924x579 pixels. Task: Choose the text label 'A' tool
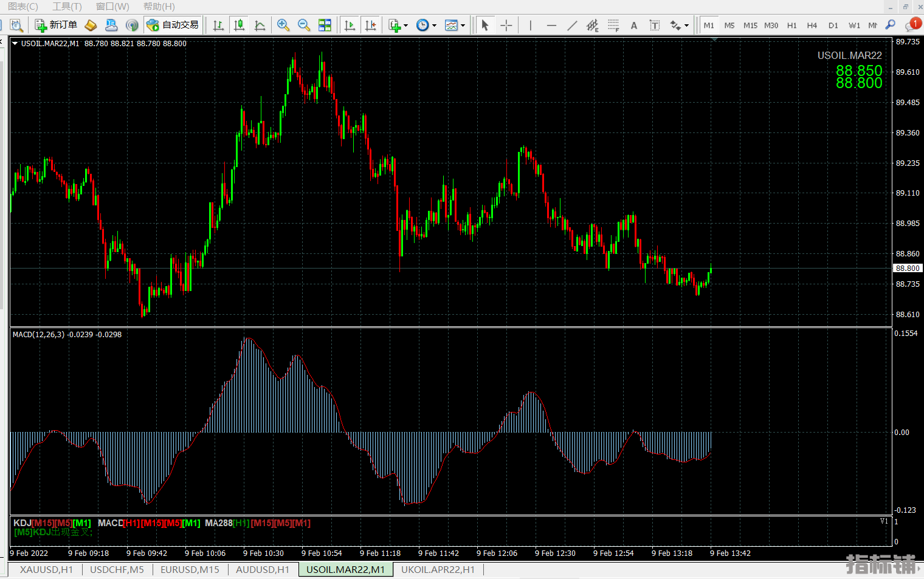point(634,25)
